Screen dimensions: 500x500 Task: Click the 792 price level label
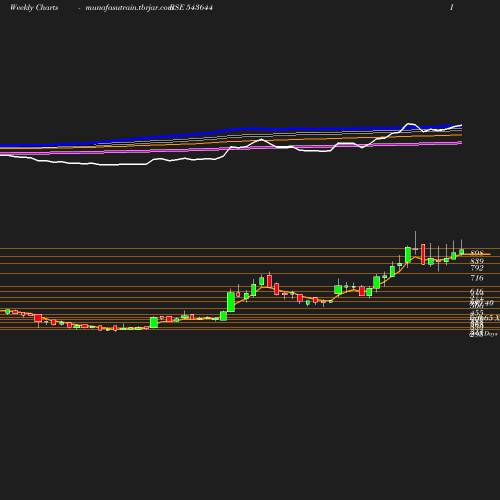point(477,268)
